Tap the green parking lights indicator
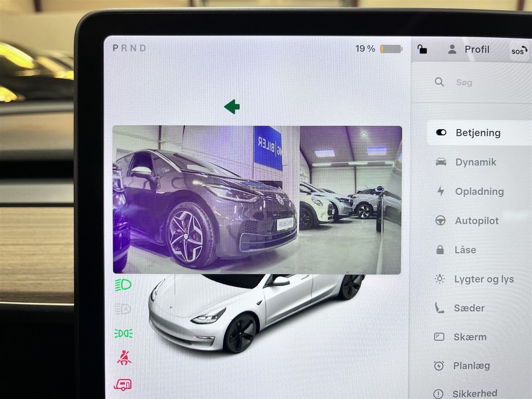The image size is (532, 399). pyautogui.click(x=123, y=333)
